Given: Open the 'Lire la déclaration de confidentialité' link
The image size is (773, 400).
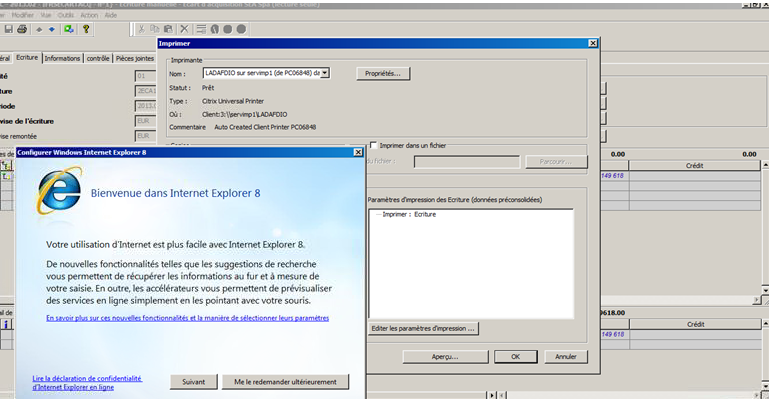Looking at the screenshot, I should pos(87,383).
